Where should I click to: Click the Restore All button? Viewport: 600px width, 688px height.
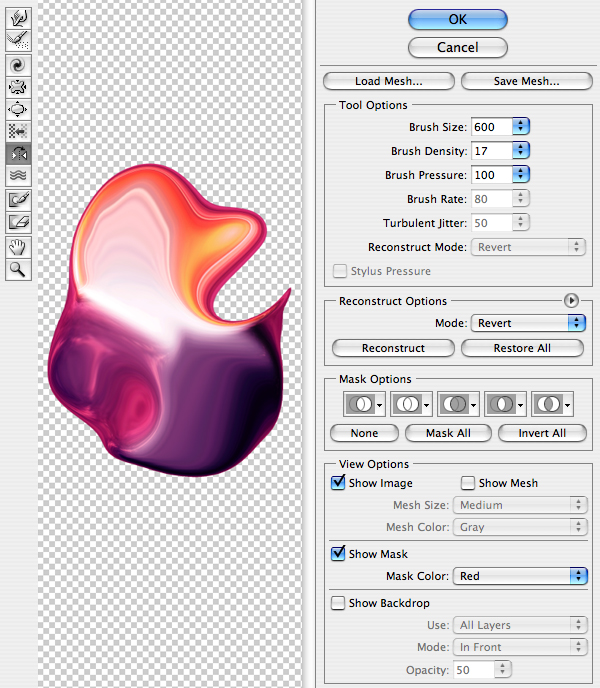[522, 348]
